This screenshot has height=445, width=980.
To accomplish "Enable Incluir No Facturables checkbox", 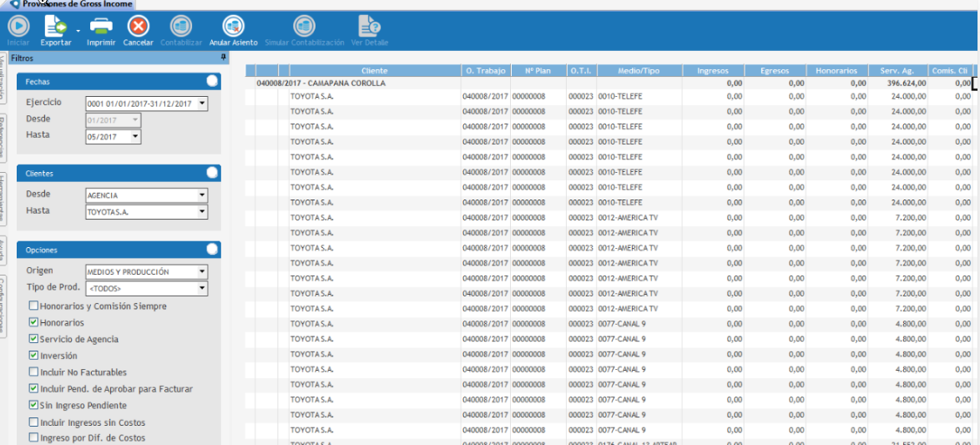I will [33, 372].
